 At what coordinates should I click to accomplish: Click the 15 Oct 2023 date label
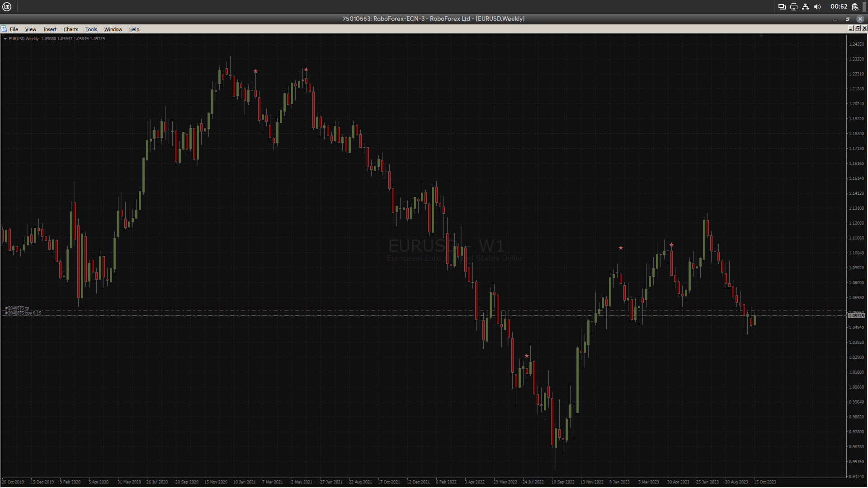pos(765,482)
